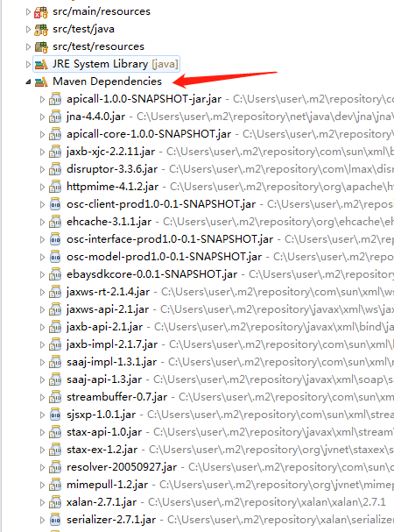394x532 pixels.
Task: Expand the xalan-2.7.1.jar entry
Action: 42,502
